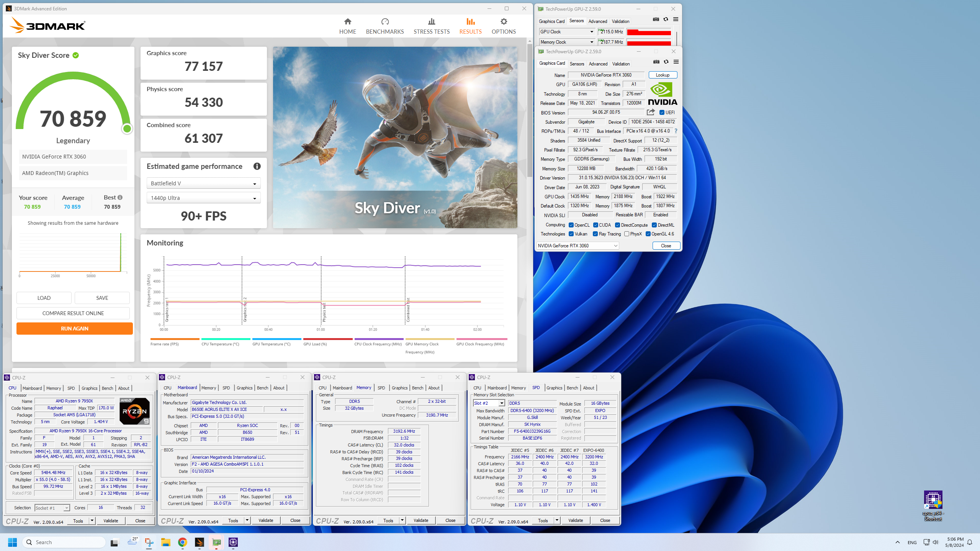Viewport: 980px width, 551px height.
Task: Toggle the DirectML checkbox in GPU-Z
Action: coord(654,225)
